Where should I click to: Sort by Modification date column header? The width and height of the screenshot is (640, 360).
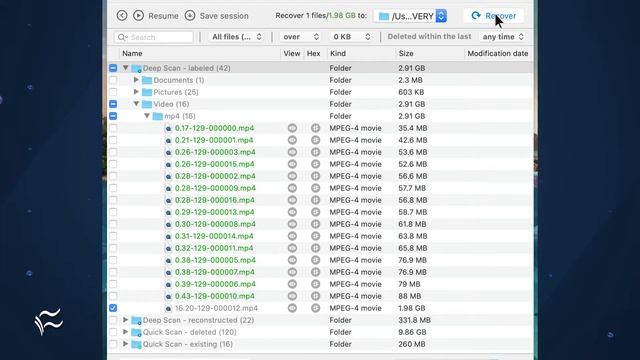pos(498,53)
